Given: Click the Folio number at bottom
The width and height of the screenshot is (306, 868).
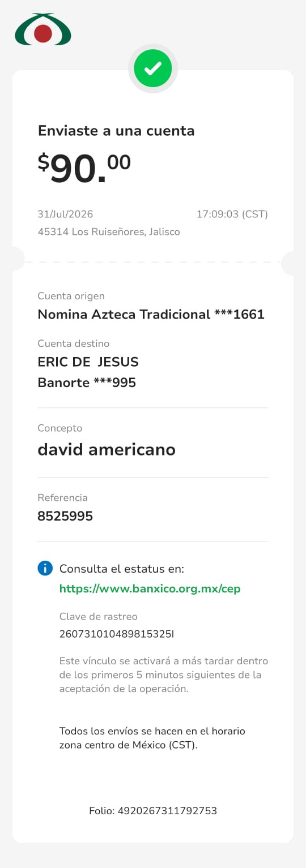Looking at the screenshot, I should (153, 811).
